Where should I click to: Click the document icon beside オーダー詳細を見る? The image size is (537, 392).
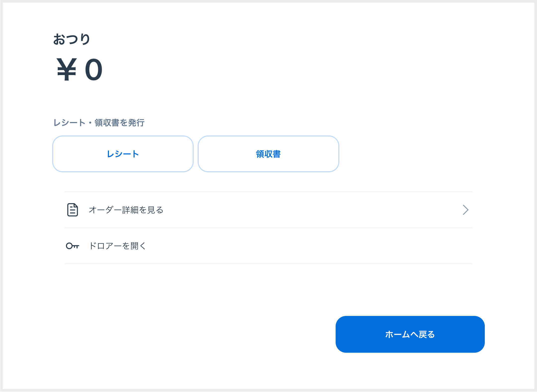point(73,210)
